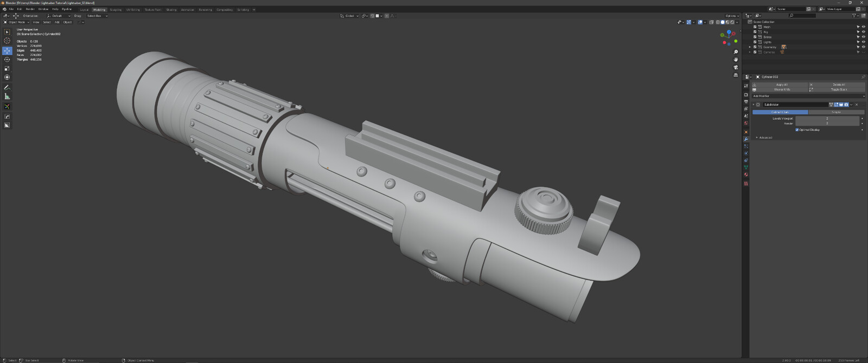Expand the Cameras collection
Image resolution: width=868 pixels, height=363 pixels.
click(750, 52)
